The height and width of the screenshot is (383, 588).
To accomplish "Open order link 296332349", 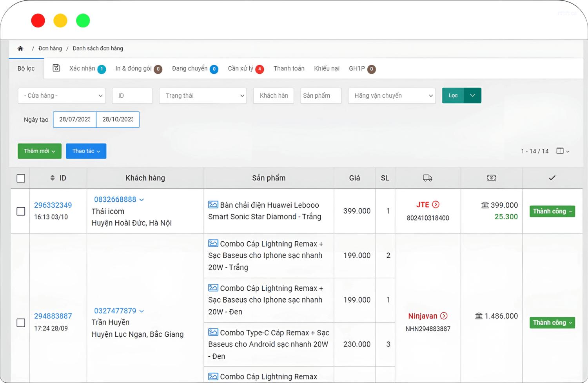I will [53, 205].
